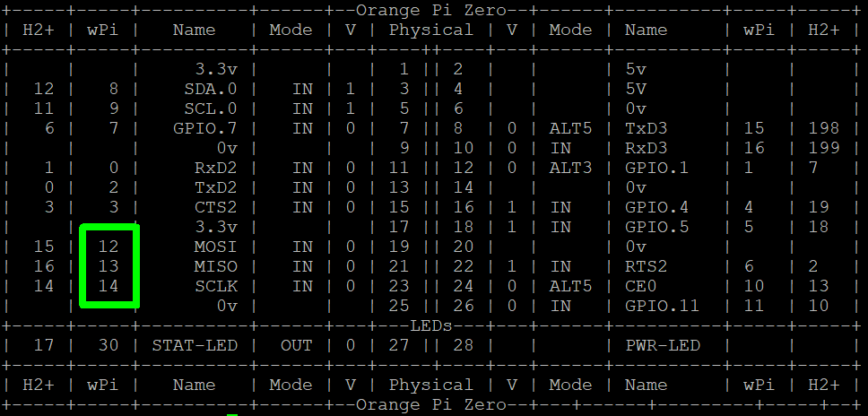868x416 pixels.
Task: Click the PWR-LED label
Action: 663,345
